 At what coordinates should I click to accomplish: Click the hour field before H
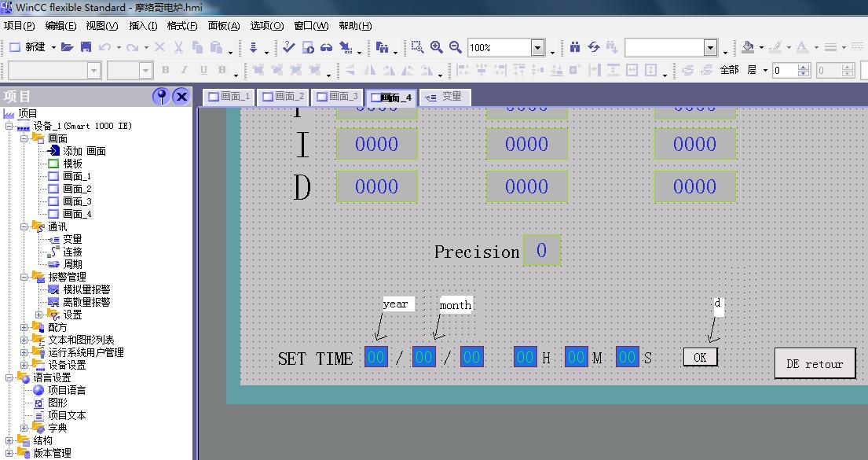pos(526,357)
